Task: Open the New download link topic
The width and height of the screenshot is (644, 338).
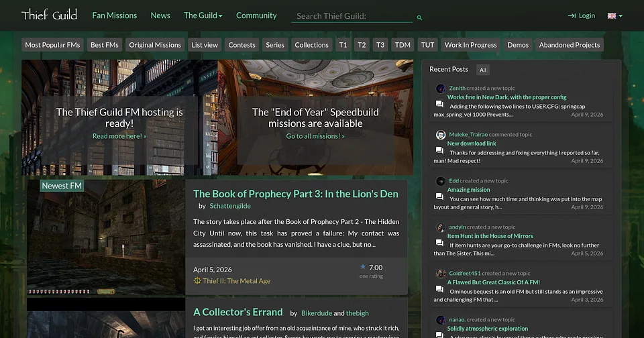Action: (472, 144)
